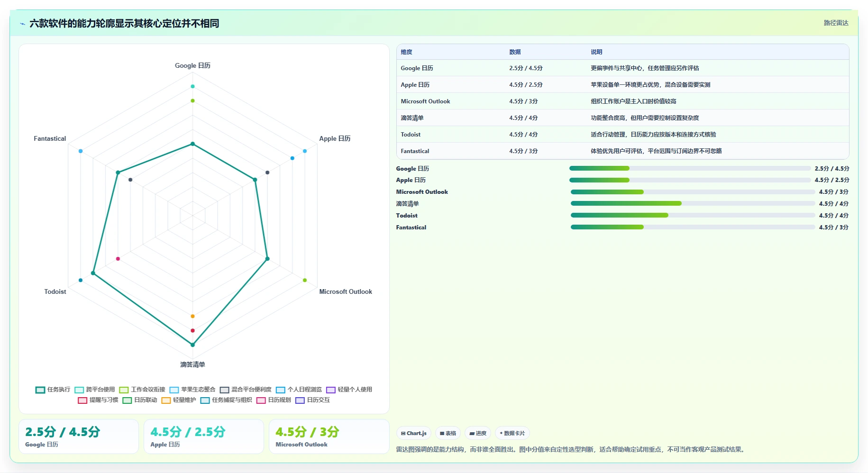This screenshot has height=473, width=868.
Task: Click the Fantastical progress bar
Action: [x=693, y=227]
